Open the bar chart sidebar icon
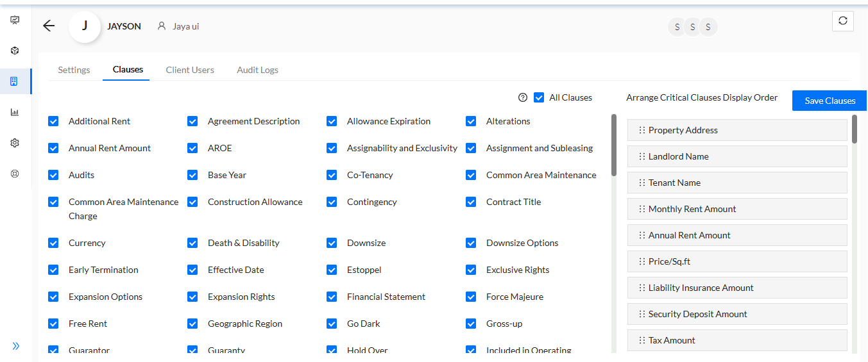This screenshot has height=362, width=868. point(15,112)
